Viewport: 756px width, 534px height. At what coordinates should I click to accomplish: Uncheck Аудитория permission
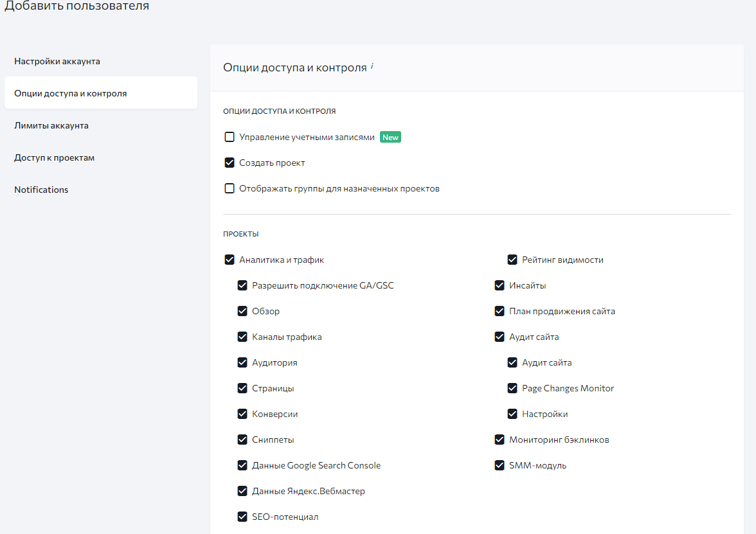(x=242, y=362)
